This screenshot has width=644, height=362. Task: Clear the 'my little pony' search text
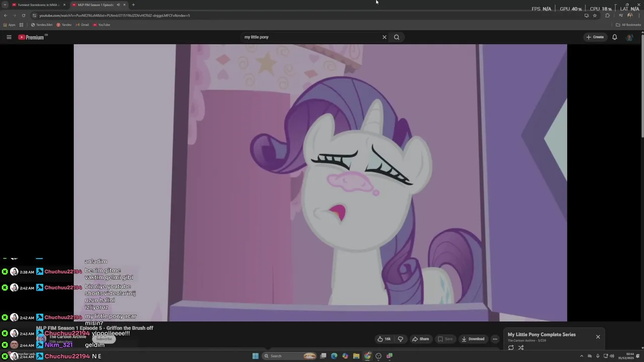point(384,37)
